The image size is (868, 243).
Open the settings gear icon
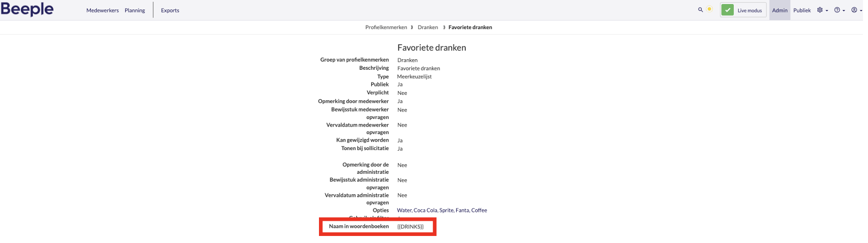(x=820, y=10)
